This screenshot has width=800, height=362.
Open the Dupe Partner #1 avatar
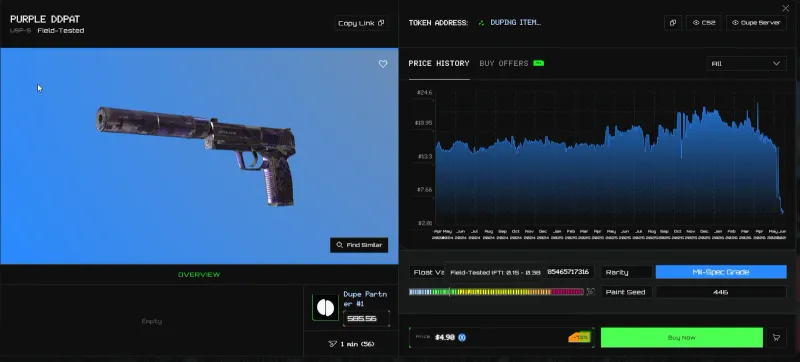tap(326, 307)
